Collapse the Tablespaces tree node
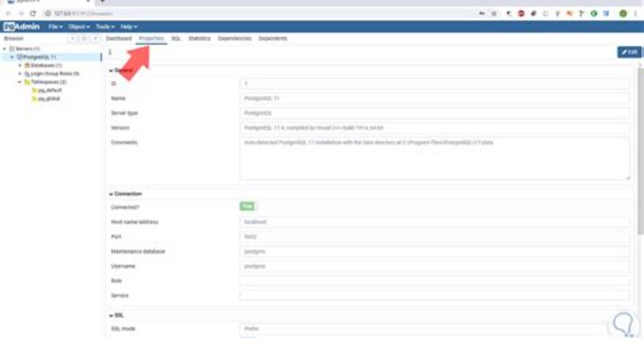Image resolution: width=644 pixels, height=338 pixels. pyautogui.click(x=20, y=82)
